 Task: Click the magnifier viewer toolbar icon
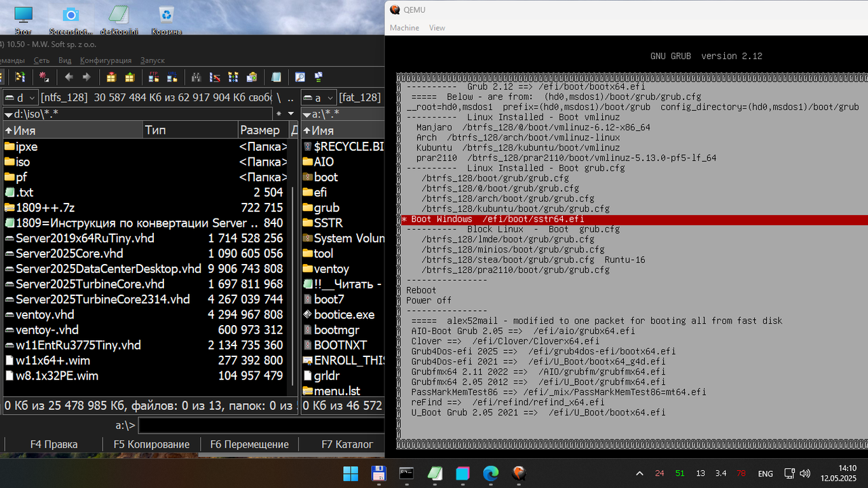coord(300,77)
